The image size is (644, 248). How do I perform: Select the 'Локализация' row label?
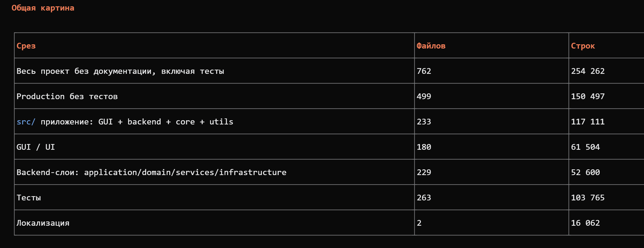43,223
